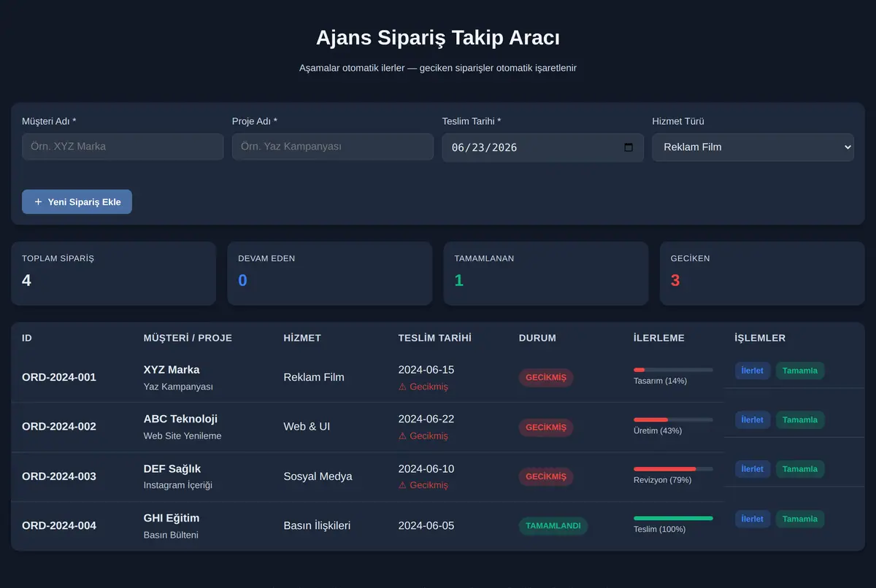Click the Toplam Sipariş stat card
Screen dimensions: 876x588
pos(113,274)
